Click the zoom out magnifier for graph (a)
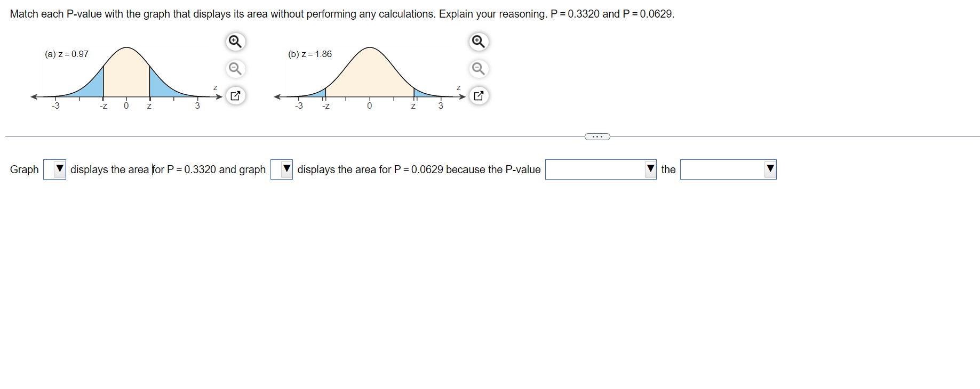The height and width of the screenshot is (389, 980). pyautogui.click(x=235, y=69)
